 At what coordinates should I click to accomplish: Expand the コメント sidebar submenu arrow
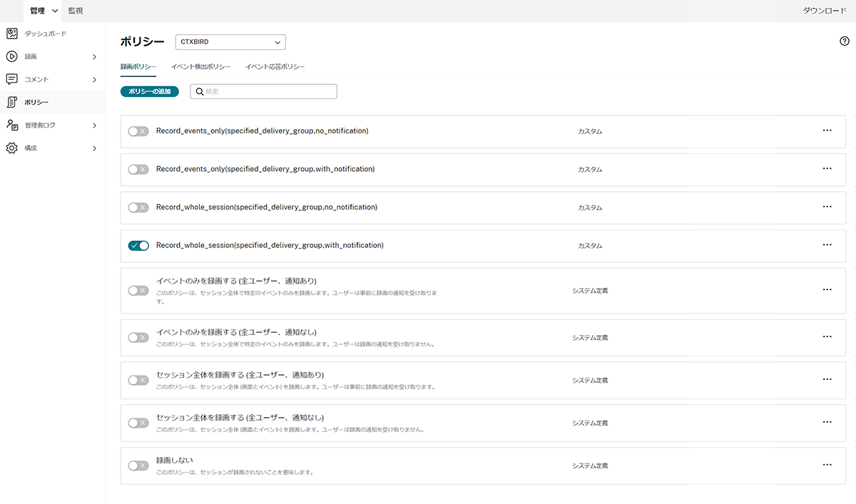click(94, 79)
